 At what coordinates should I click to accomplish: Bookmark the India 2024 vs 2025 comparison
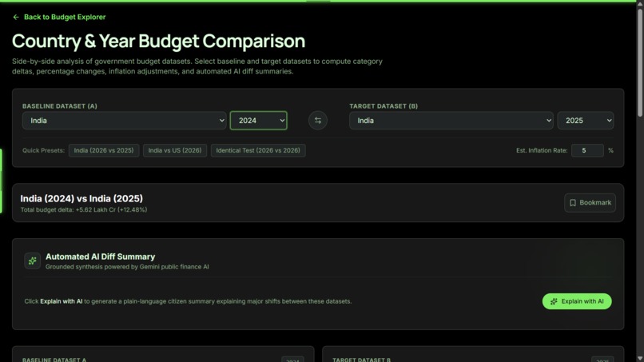(x=590, y=202)
